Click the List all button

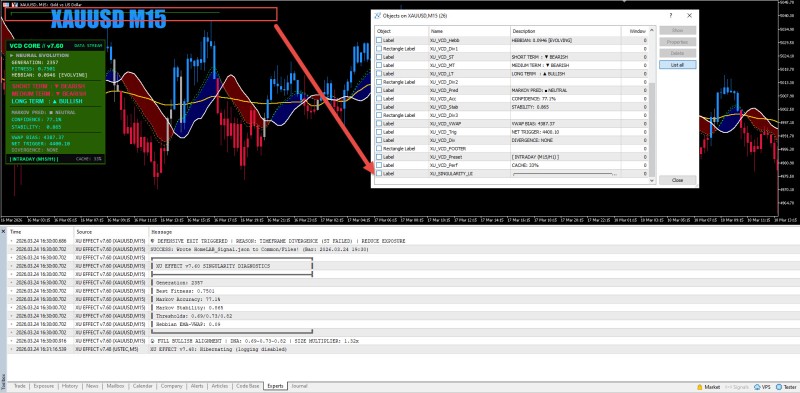(678, 65)
